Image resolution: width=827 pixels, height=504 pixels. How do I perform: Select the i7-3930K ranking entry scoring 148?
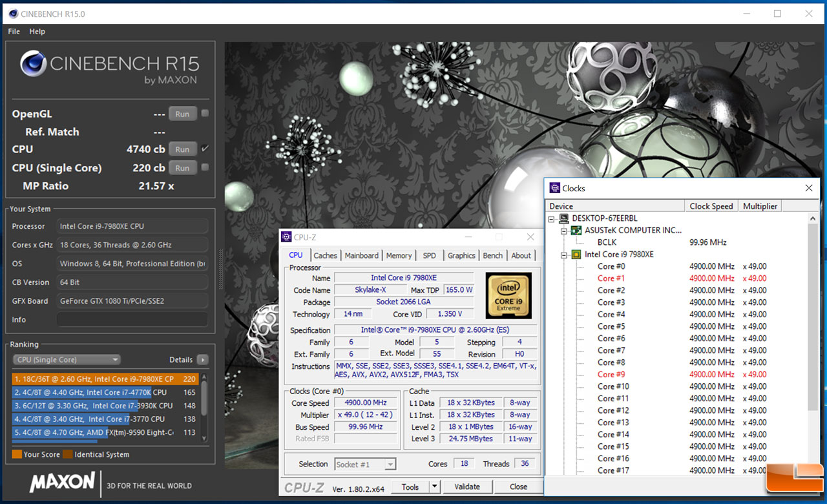point(106,406)
